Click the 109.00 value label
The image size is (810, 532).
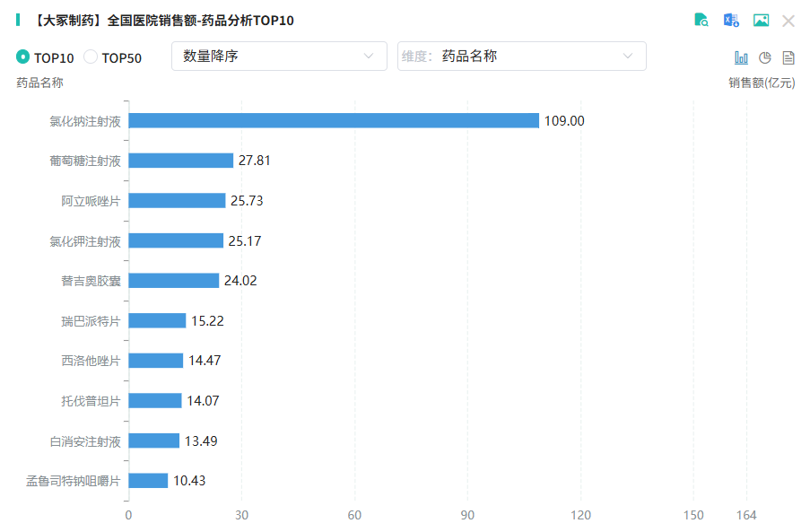click(564, 121)
